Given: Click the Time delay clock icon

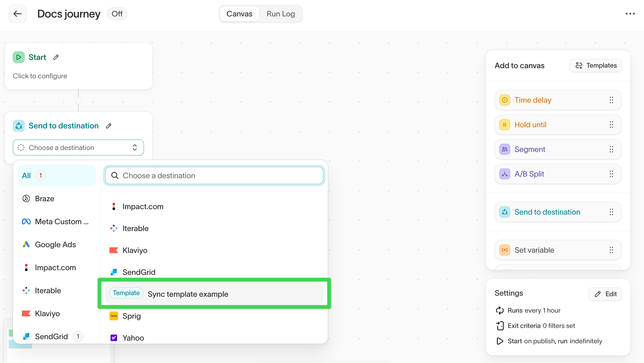Looking at the screenshot, I should 504,100.
